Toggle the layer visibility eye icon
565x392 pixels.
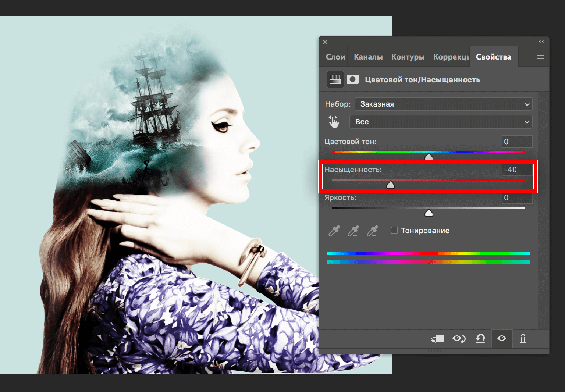click(502, 338)
